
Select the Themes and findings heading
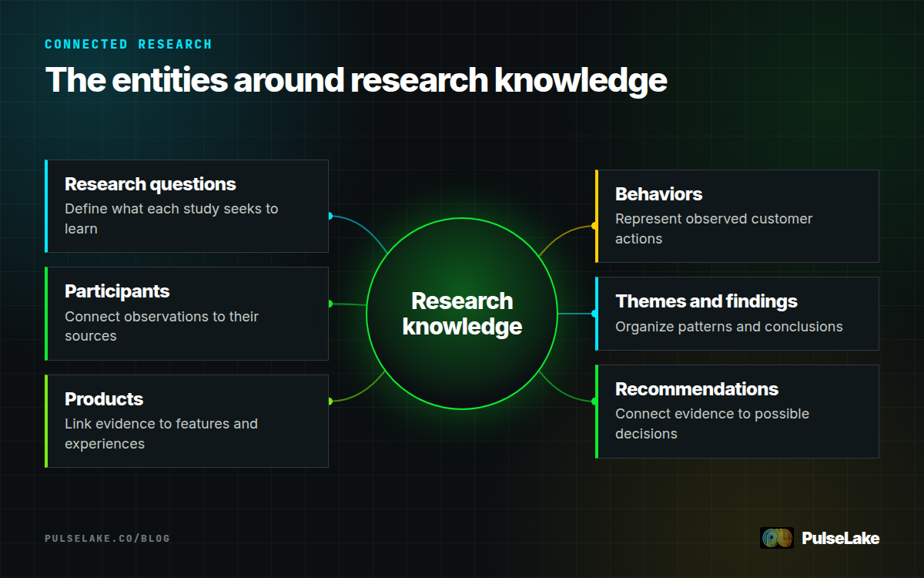tap(706, 301)
